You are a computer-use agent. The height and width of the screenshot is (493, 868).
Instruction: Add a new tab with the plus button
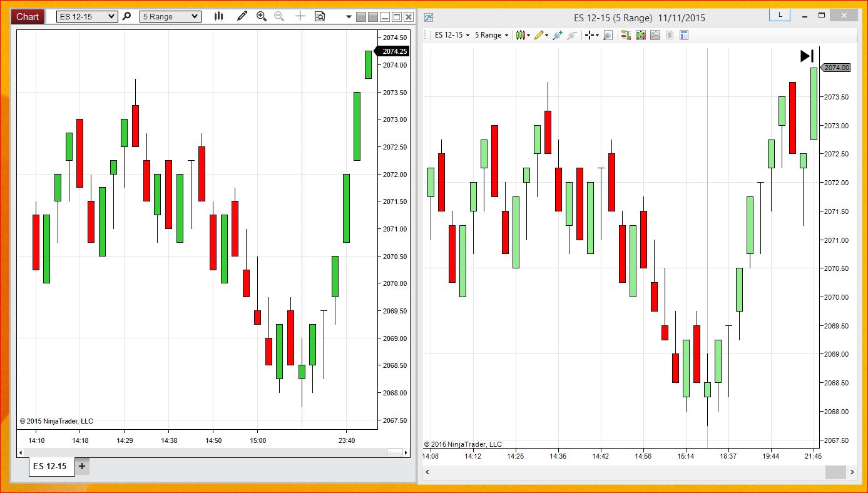(82, 466)
